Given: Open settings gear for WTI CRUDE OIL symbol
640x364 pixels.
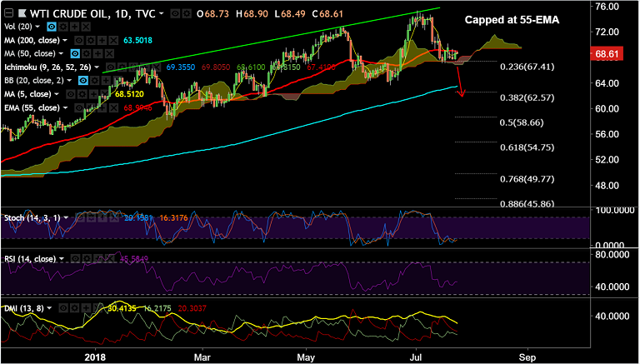Looking at the screenshot, I should 187,13.
